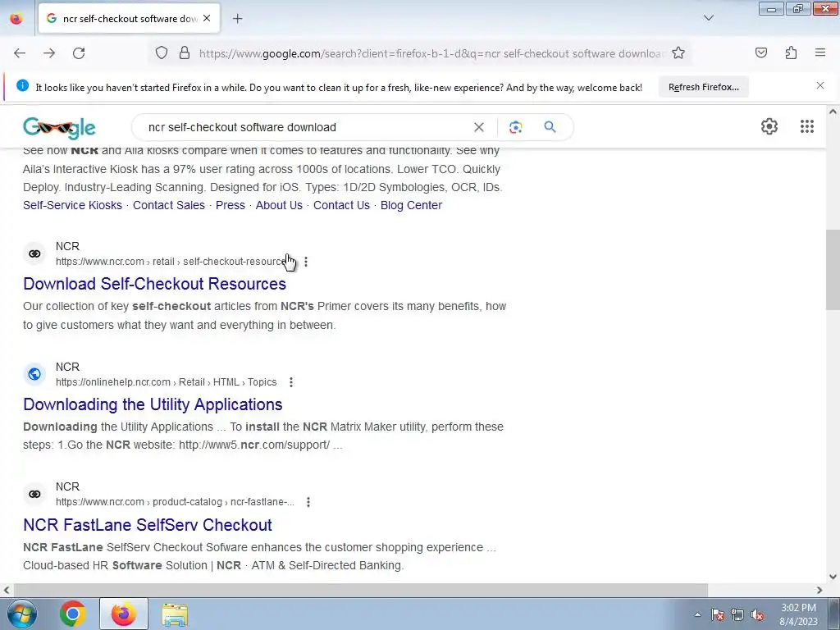Open network tray icon

(x=737, y=614)
